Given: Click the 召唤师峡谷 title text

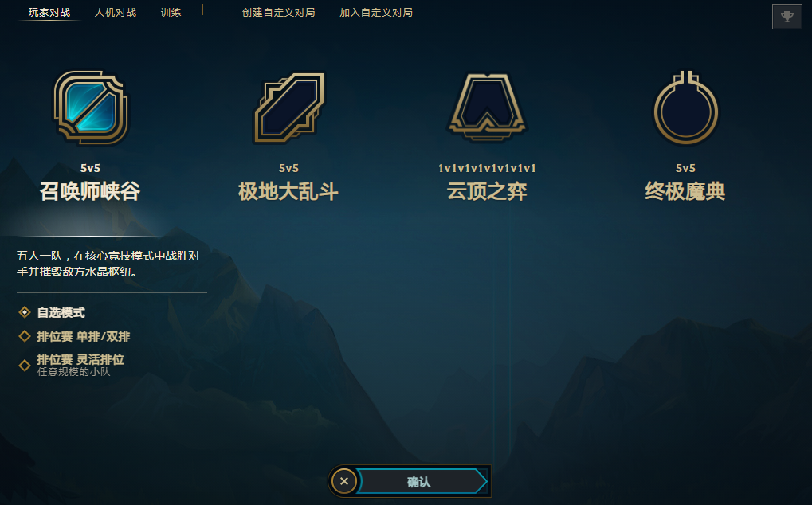Looking at the screenshot, I should [x=90, y=191].
